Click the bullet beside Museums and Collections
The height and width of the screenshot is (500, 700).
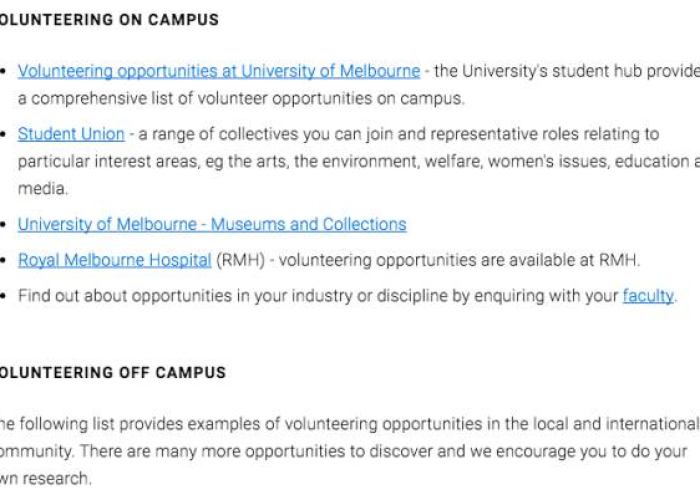[3, 225]
